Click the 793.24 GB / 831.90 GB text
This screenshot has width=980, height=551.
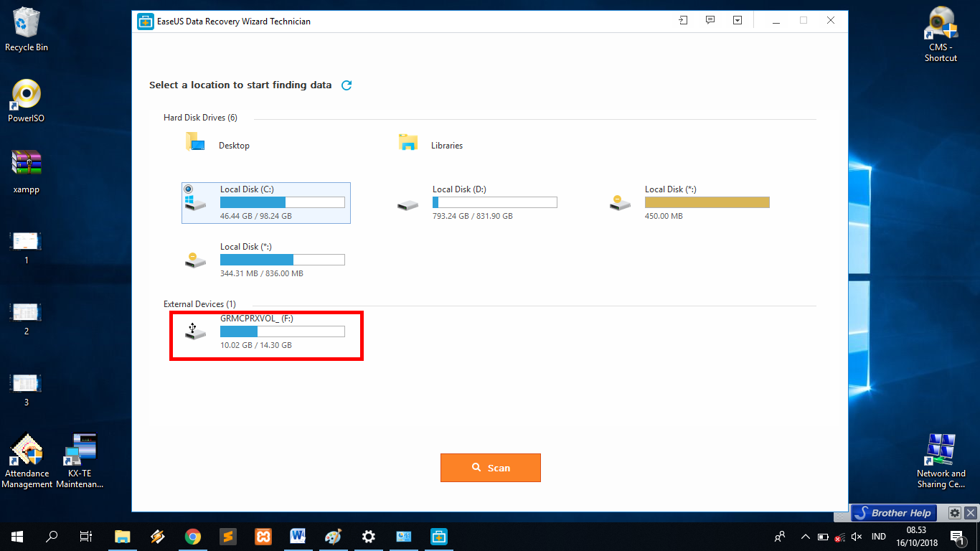[x=473, y=216]
